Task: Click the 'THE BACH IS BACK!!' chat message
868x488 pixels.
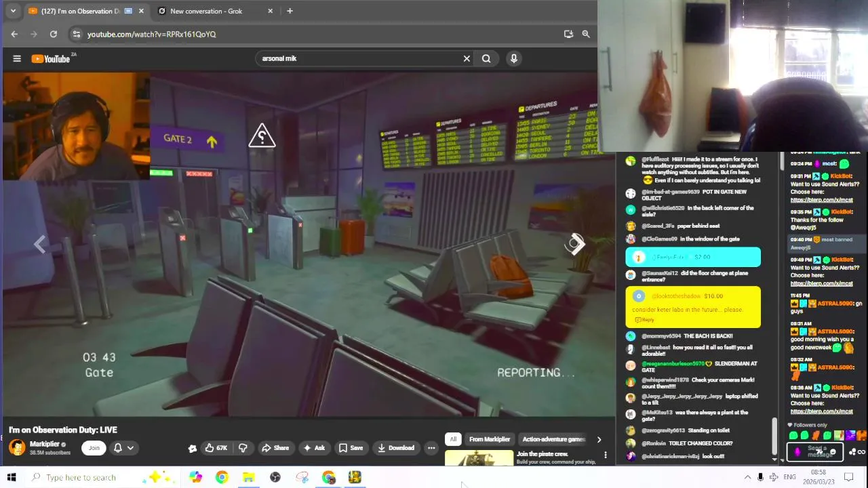Action: pyautogui.click(x=708, y=336)
